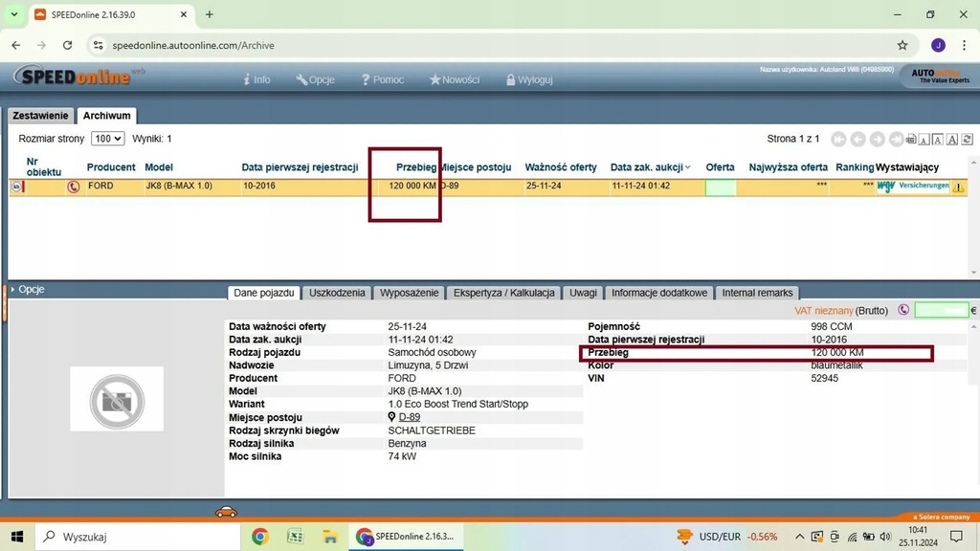Open the Rozmiar strony page size dropdown
980x551 pixels.
tap(108, 139)
